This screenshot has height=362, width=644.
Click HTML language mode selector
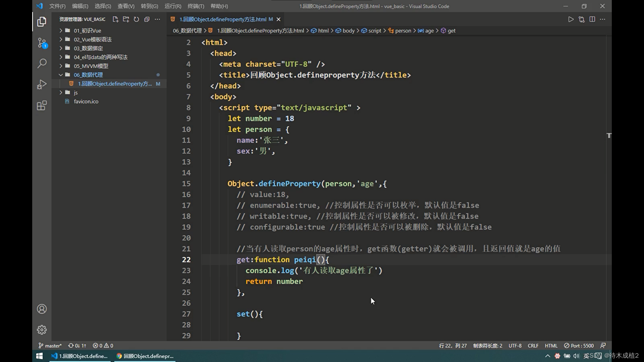coord(551,346)
